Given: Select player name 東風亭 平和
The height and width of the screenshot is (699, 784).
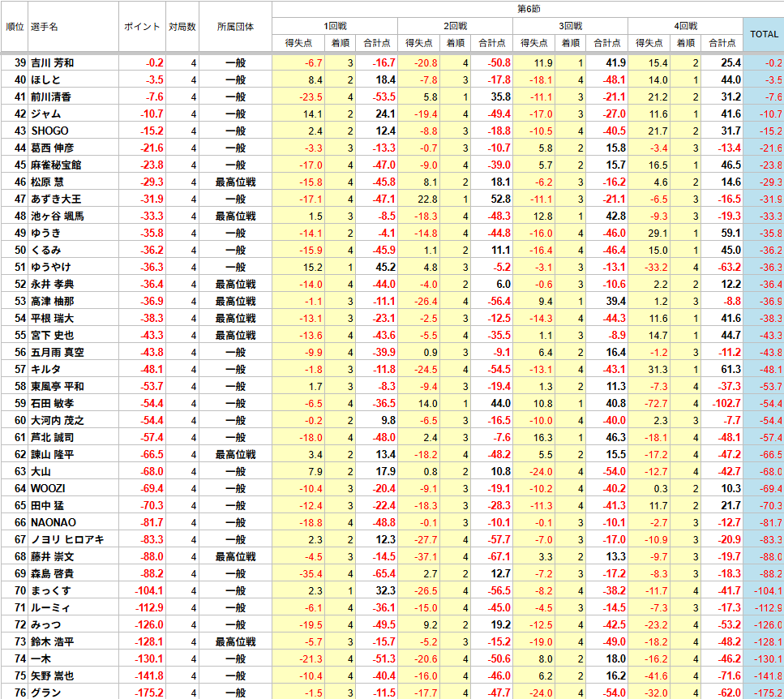Looking at the screenshot, I should click(x=58, y=387).
